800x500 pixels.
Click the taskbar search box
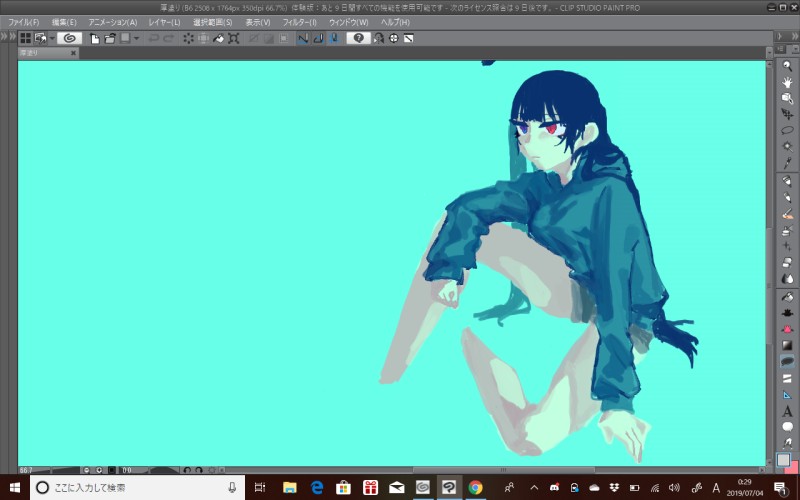(x=137, y=487)
